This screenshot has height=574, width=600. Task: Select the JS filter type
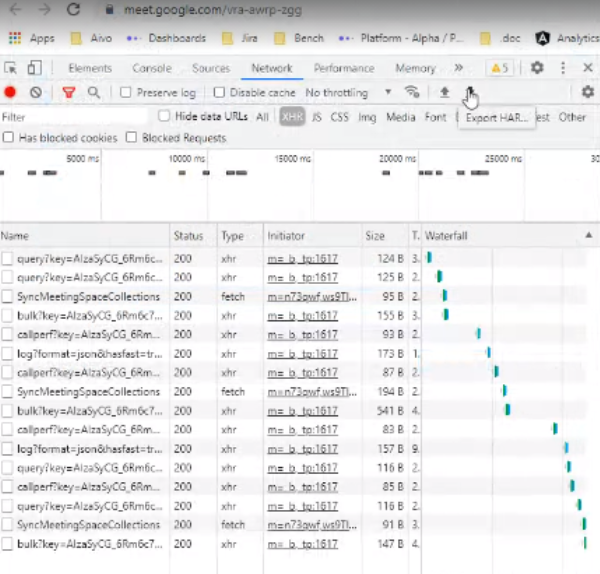[316, 117]
